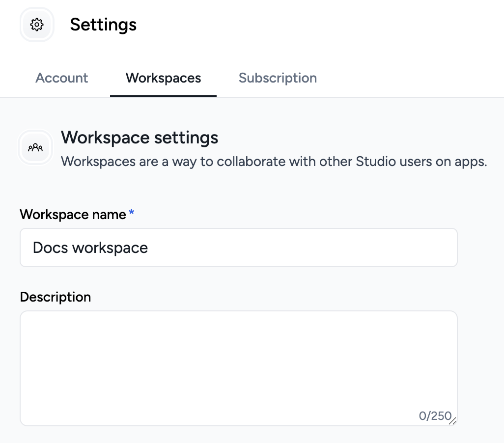504x443 pixels.
Task: Click the Settings page title
Action: (103, 24)
